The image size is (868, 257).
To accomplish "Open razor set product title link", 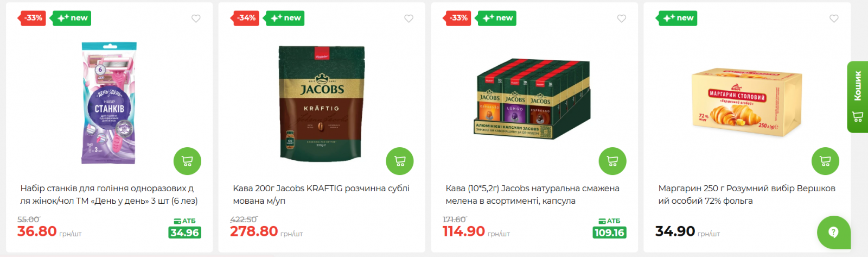I will [x=109, y=195].
